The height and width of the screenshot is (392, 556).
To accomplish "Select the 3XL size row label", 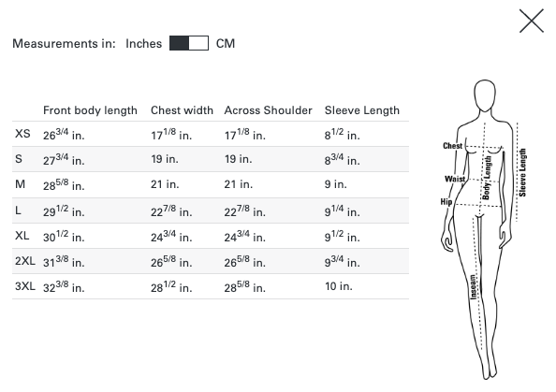I will click(x=25, y=286).
